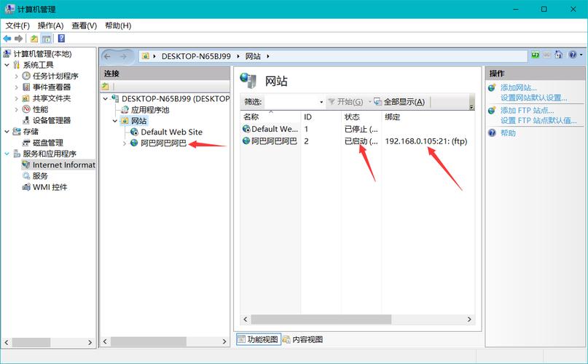This screenshot has width=588, height=364.
Task: Expand the 阿巴阿巴阿巴 site node
Action: [x=125, y=143]
